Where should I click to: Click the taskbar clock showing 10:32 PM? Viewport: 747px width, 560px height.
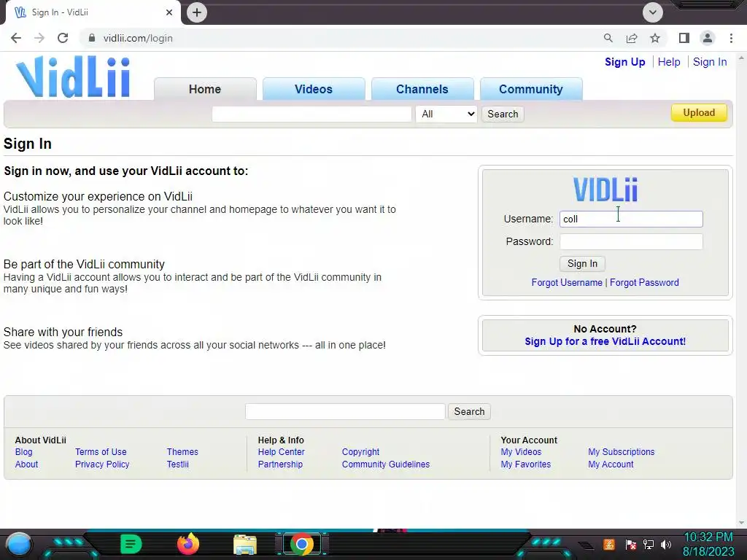pyautogui.click(x=708, y=537)
